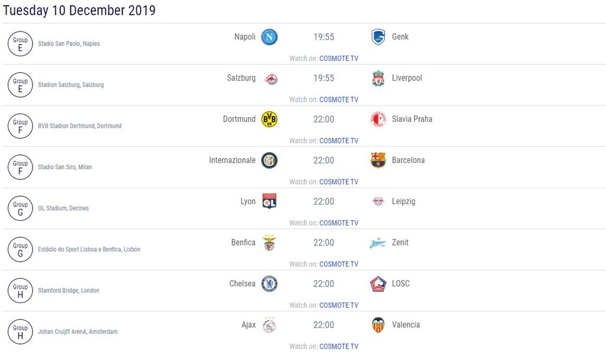Click the Valencia club crest
606x364 pixels.
[378, 325]
